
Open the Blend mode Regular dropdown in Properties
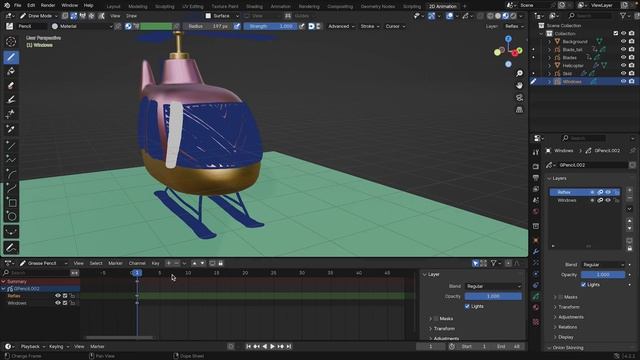(x=603, y=265)
